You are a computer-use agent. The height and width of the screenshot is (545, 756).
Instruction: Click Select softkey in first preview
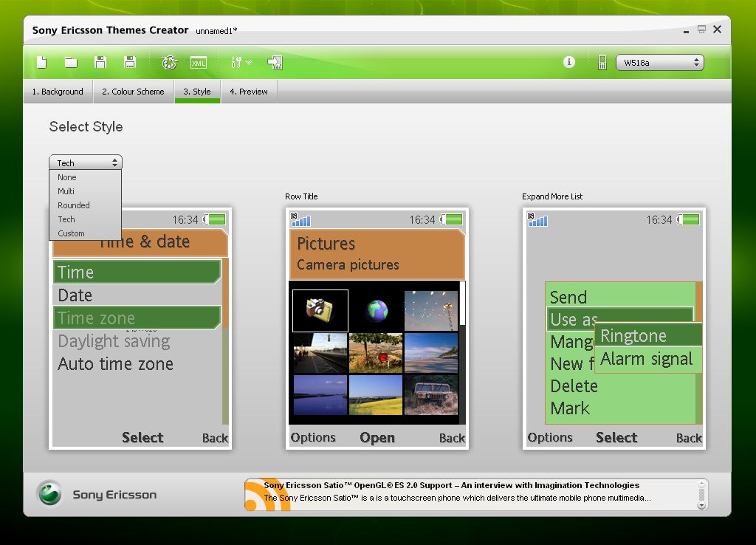(142, 437)
